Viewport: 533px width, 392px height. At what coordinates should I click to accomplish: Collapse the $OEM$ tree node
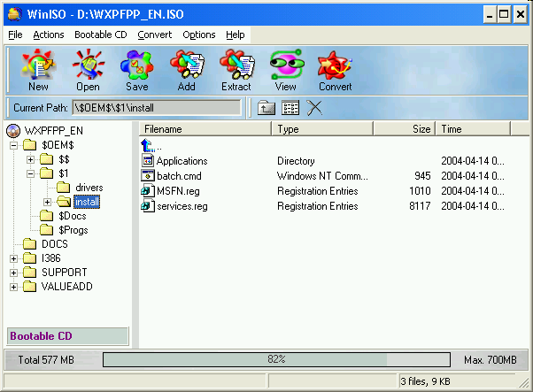(x=13, y=146)
